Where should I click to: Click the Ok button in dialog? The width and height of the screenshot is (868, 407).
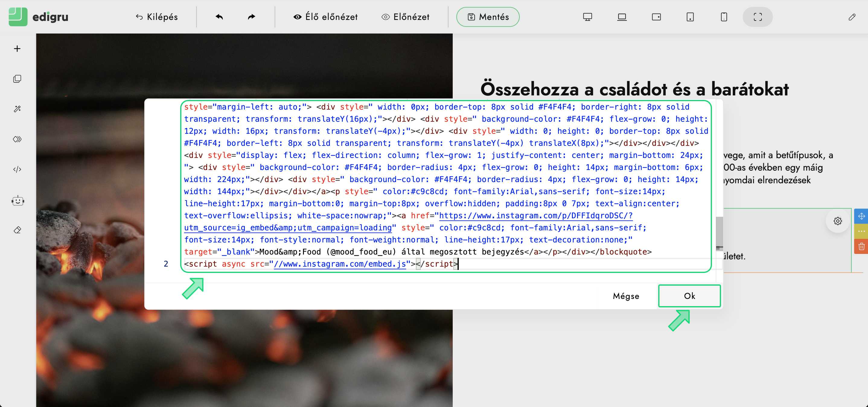pos(689,296)
